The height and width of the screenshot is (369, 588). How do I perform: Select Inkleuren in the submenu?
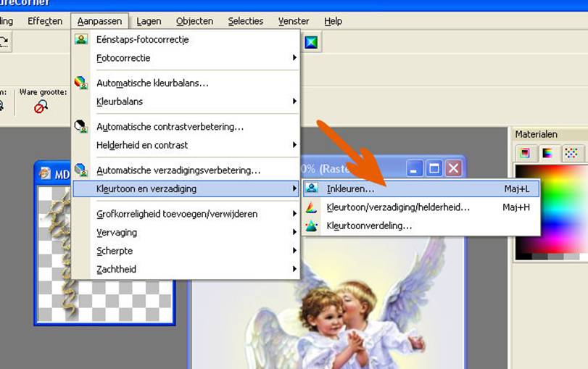pos(421,188)
